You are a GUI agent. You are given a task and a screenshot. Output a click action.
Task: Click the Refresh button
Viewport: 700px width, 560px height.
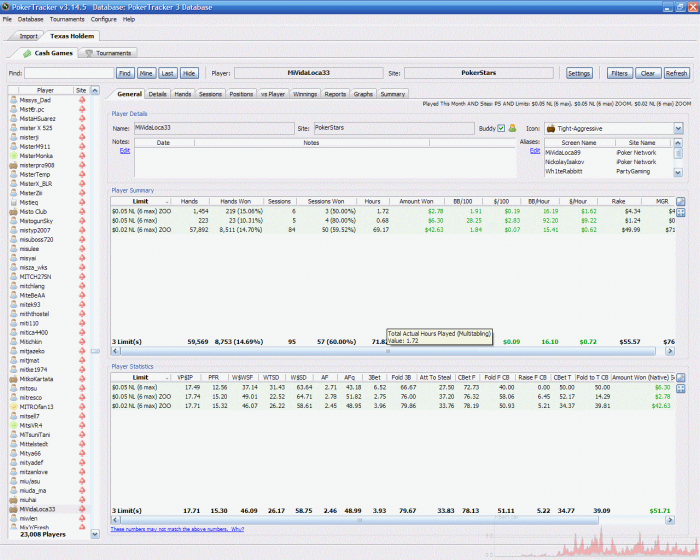tap(676, 73)
